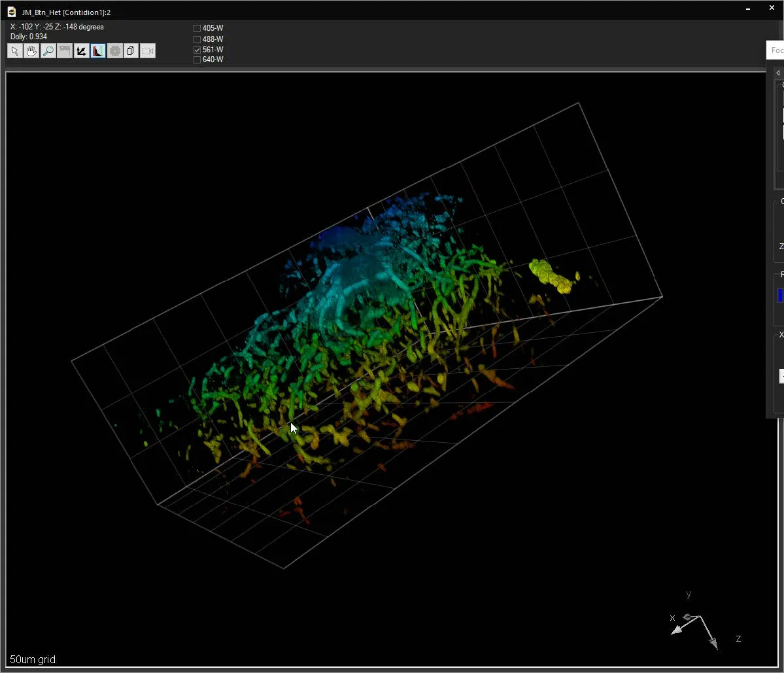Toggle the bounding box cube icon

pyautogui.click(x=131, y=51)
